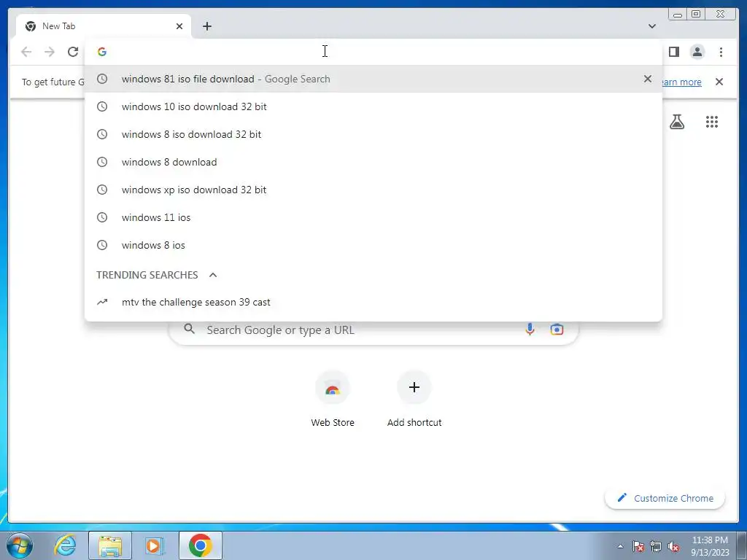747x560 pixels.
Task: Reload the page with refresh icon
Action: [73, 52]
